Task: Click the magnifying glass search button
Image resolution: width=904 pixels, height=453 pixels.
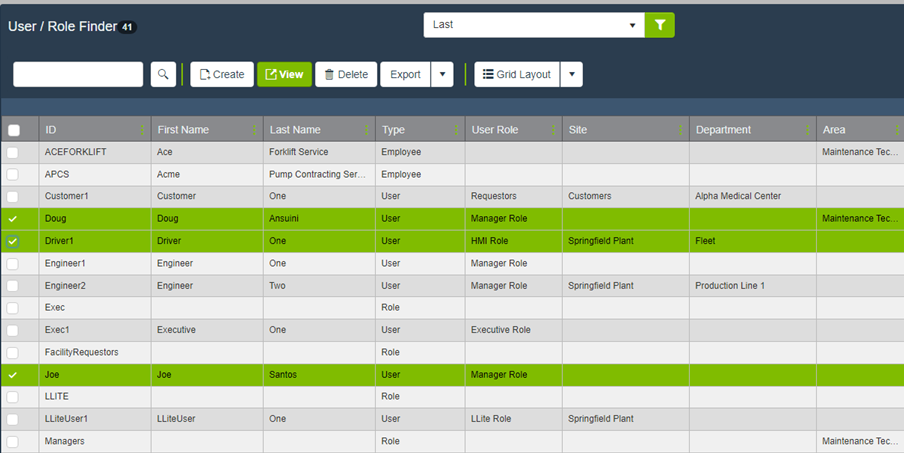Action: (x=163, y=74)
